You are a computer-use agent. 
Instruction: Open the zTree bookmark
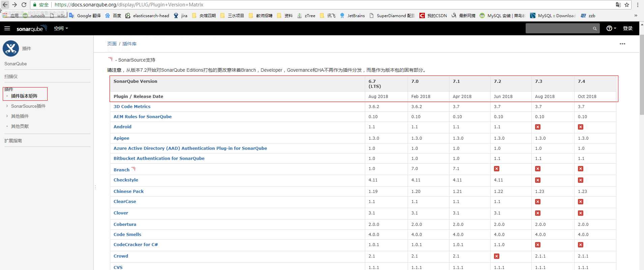click(x=306, y=15)
